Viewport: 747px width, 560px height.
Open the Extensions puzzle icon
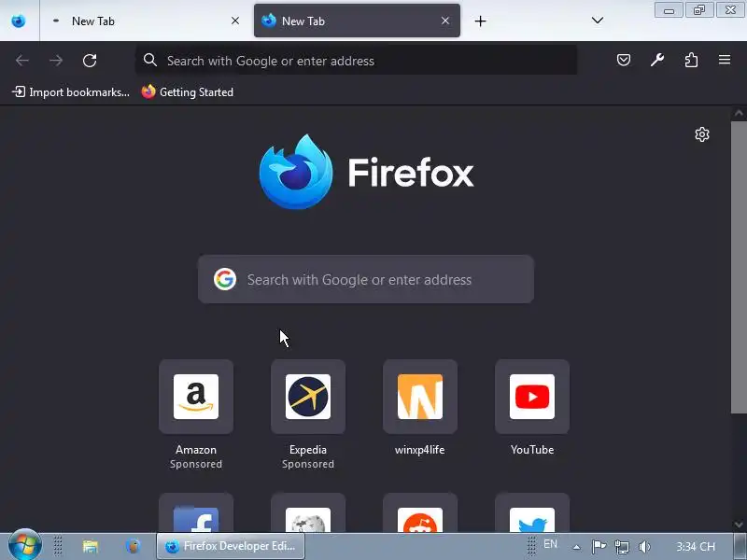[x=691, y=60]
